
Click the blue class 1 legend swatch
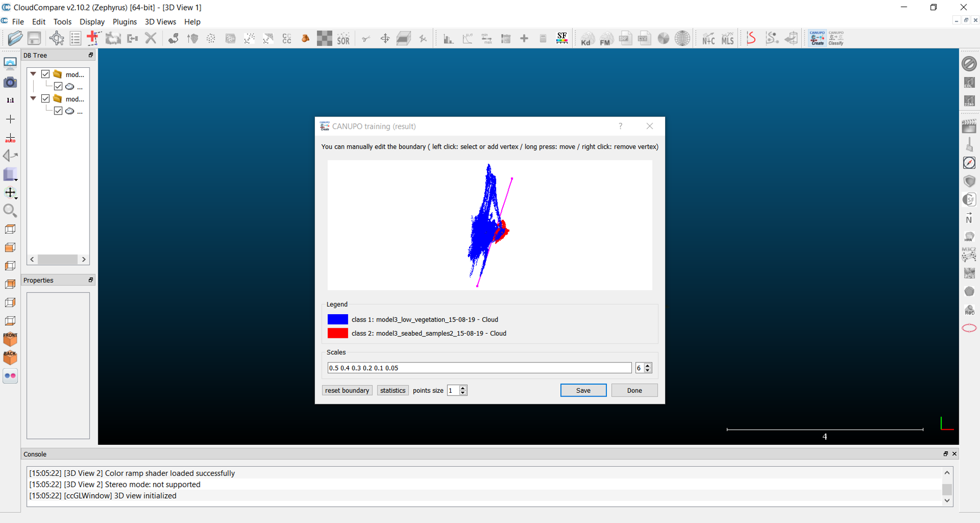[x=338, y=320]
